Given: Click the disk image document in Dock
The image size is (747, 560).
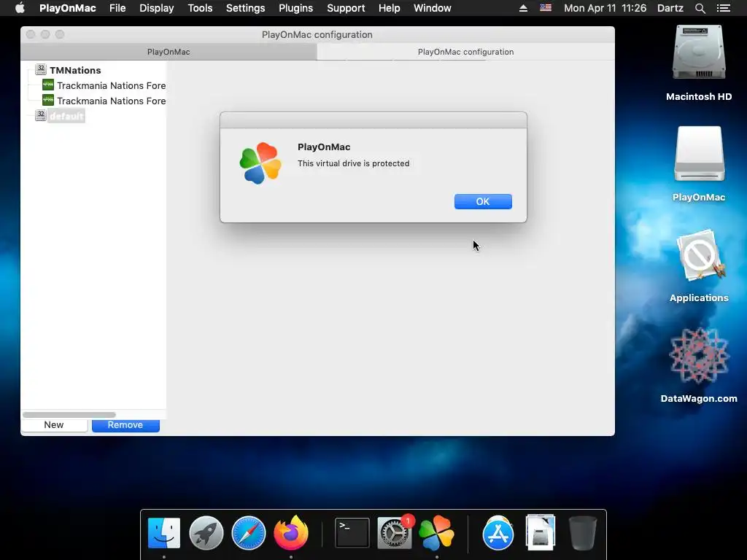Looking at the screenshot, I should tap(541, 532).
